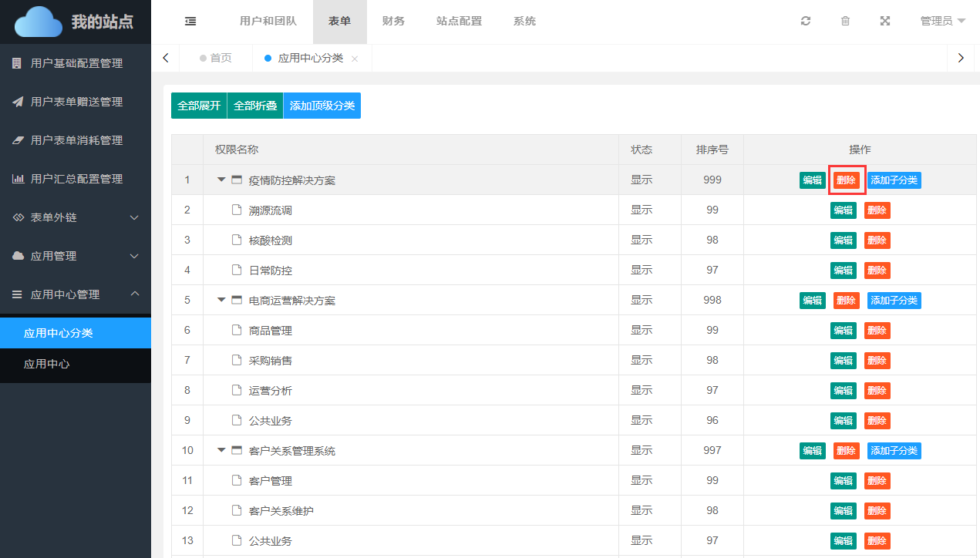980x558 pixels.
Task: Click the refresh icon in top bar
Action: pyautogui.click(x=806, y=22)
